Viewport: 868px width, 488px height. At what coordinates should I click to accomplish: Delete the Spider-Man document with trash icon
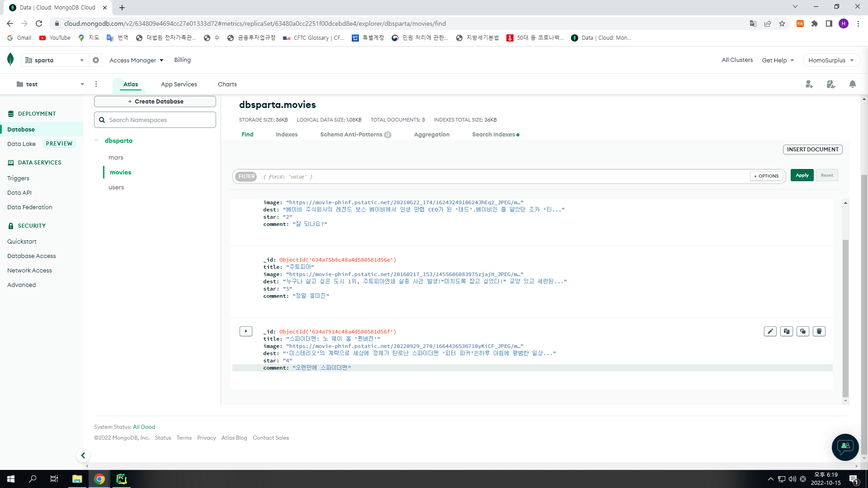819,331
